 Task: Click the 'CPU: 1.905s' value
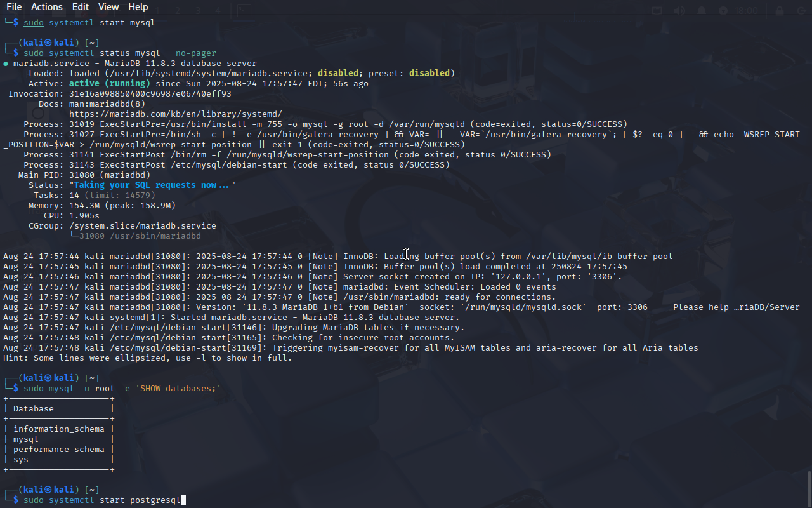coord(72,216)
